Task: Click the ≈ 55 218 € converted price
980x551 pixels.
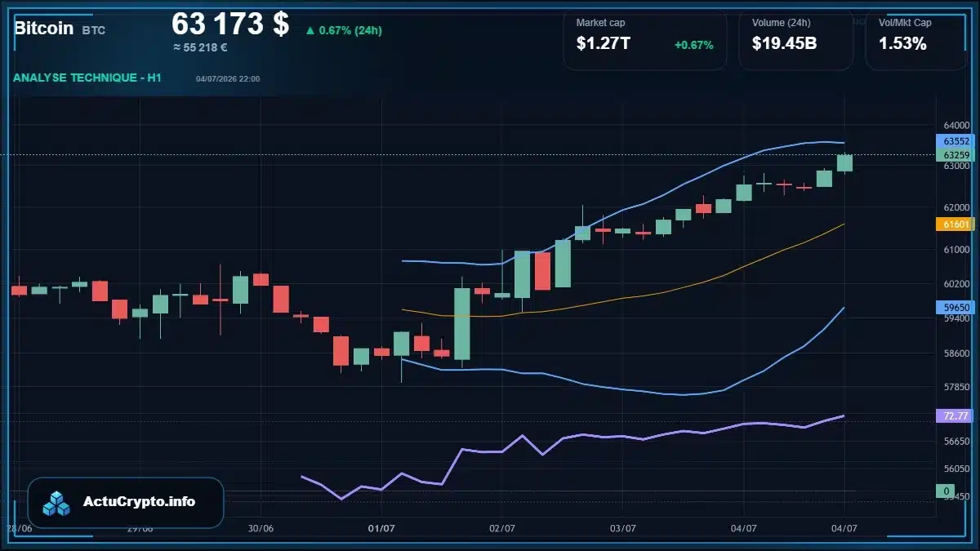Action: [x=200, y=47]
